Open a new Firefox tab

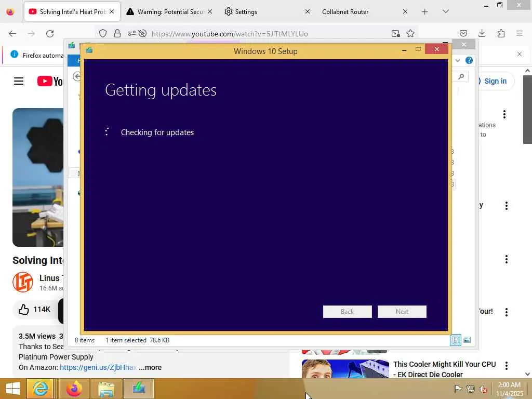(425, 12)
